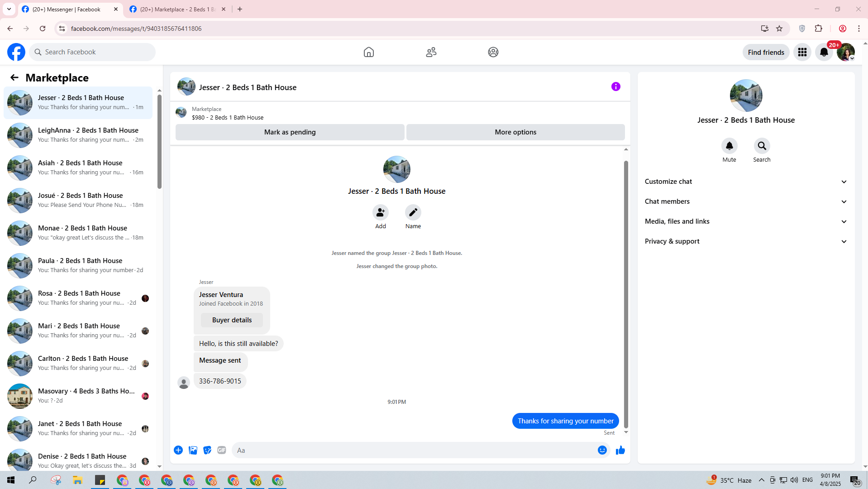
Task: Choose a sticker in composer
Action: pyautogui.click(x=207, y=450)
